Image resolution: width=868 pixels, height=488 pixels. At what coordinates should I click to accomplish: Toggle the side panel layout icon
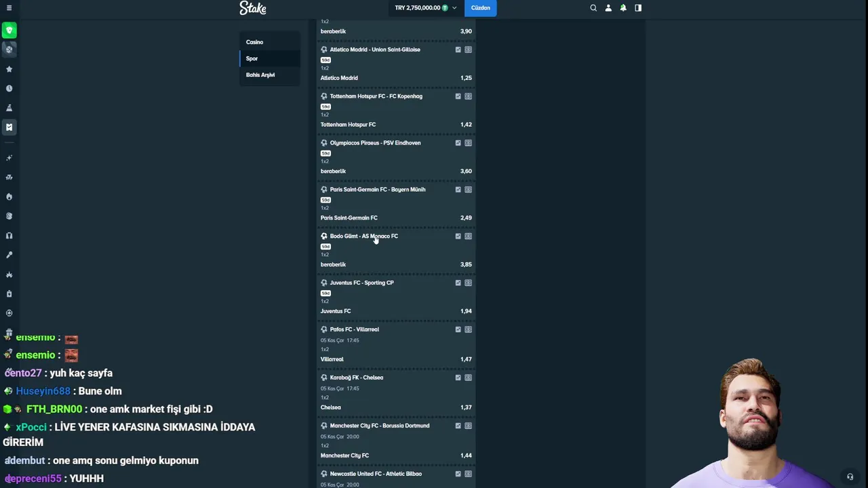[638, 8]
